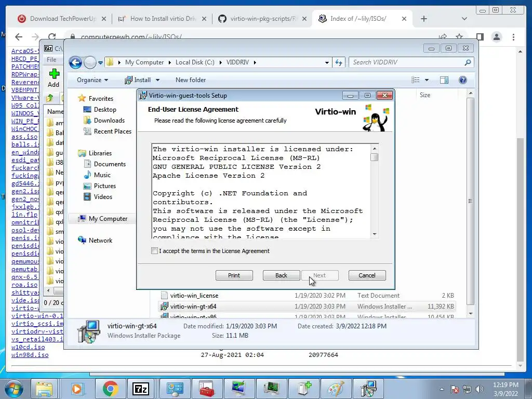Select Libraries in the navigation pane
Image resolution: width=532 pixels, height=399 pixels.
click(x=100, y=153)
